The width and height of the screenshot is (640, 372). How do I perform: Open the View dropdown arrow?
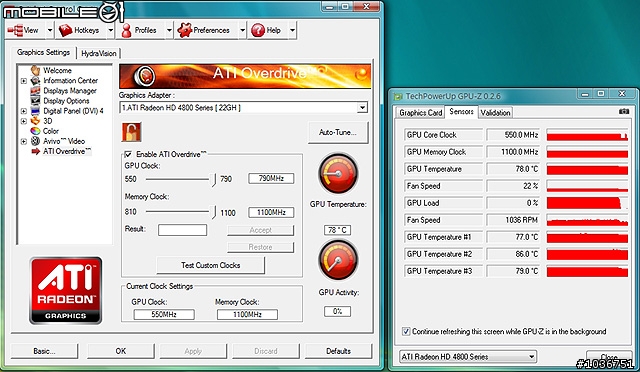[x=50, y=30]
